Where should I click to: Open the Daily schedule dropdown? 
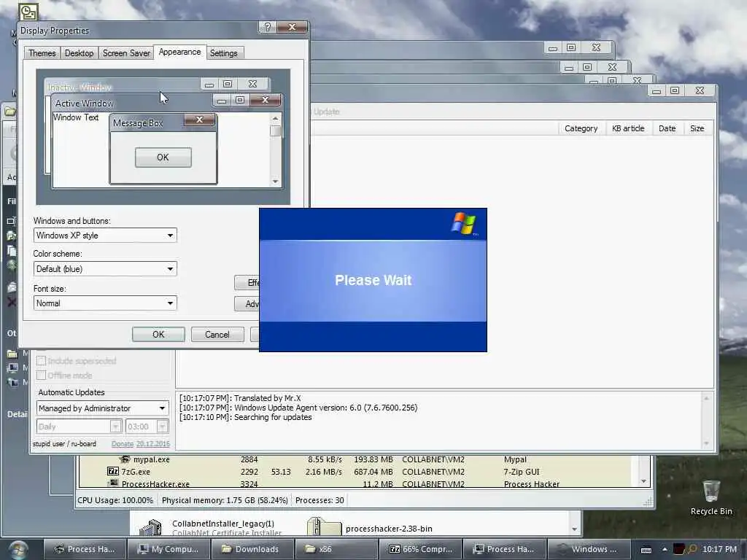79,426
